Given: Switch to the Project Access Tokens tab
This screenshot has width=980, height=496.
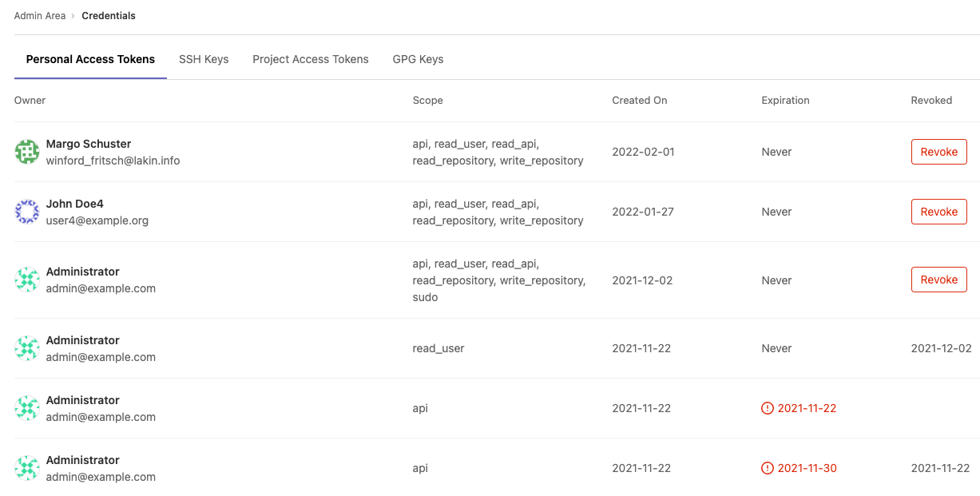Looking at the screenshot, I should click(x=310, y=59).
